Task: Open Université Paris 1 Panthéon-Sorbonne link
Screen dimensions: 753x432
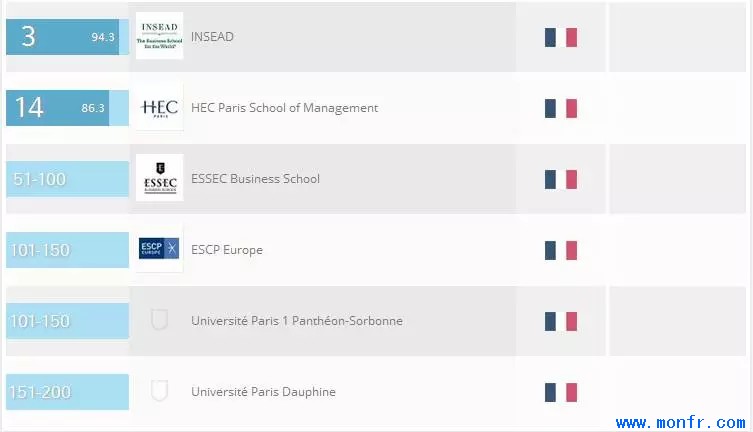Action: tap(296, 321)
